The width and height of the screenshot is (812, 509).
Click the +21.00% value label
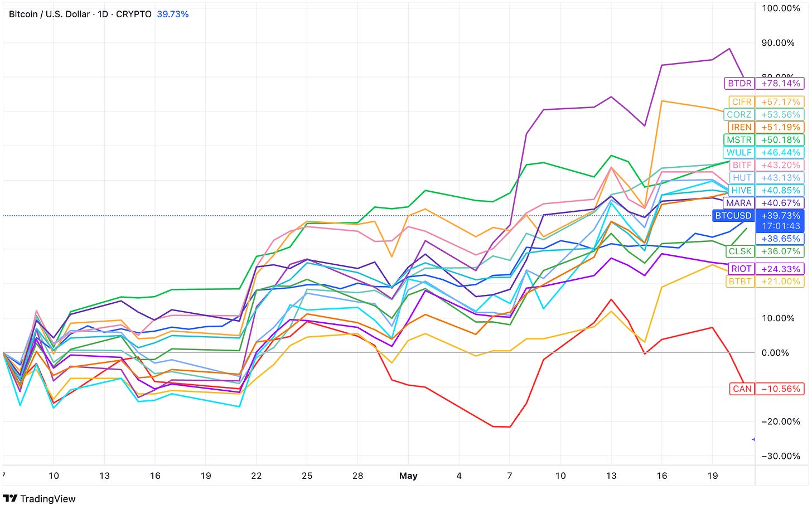pos(780,282)
